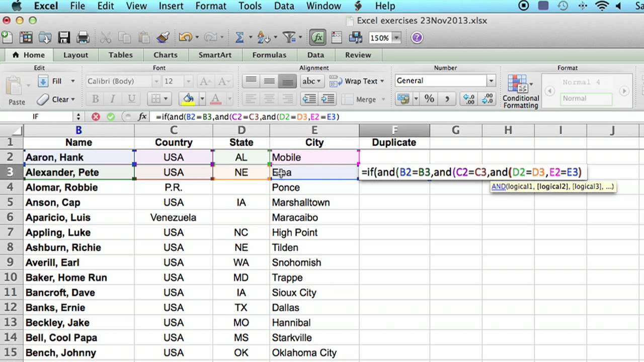Viewport: 644px width, 362px height.
Task: Apply Percent Style number format
Action: pyautogui.click(x=429, y=99)
